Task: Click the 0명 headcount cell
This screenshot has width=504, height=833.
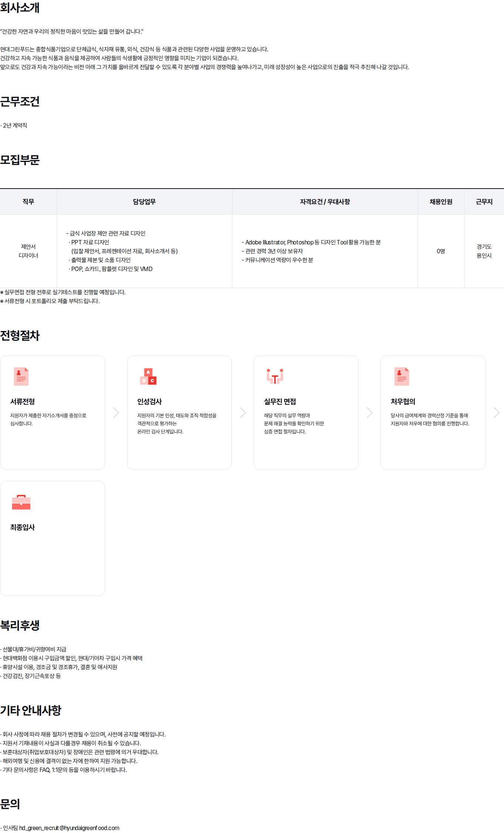Action: (x=441, y=251)
